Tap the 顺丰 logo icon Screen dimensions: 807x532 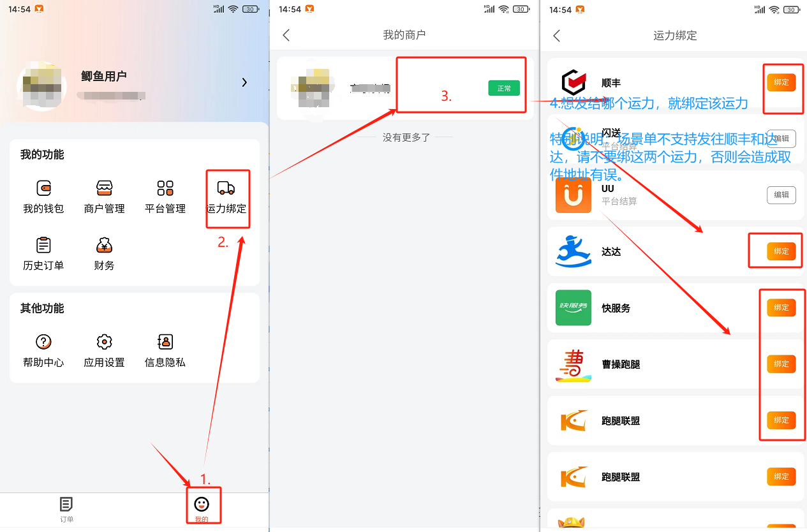click(x=574, y=82)
